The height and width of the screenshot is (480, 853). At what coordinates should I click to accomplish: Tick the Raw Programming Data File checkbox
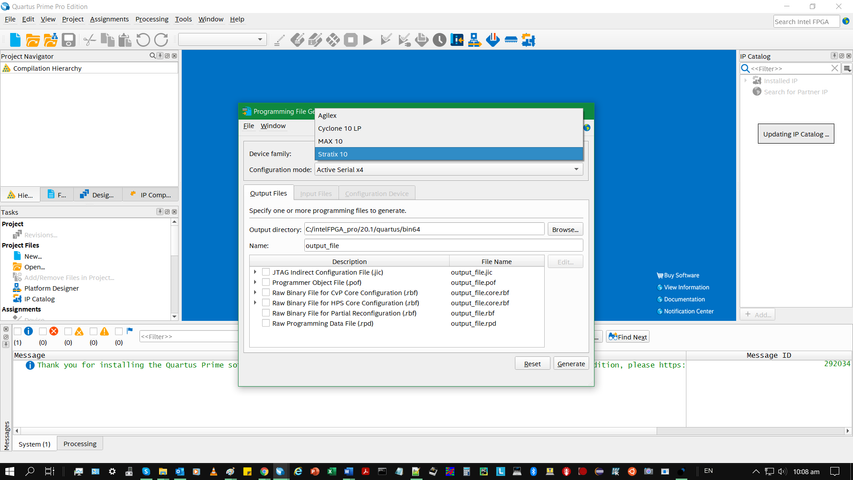pos(266,324)
